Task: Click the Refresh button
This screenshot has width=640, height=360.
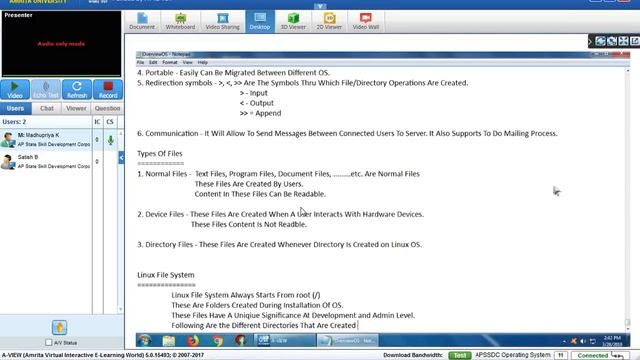Action: coord(77,89)
